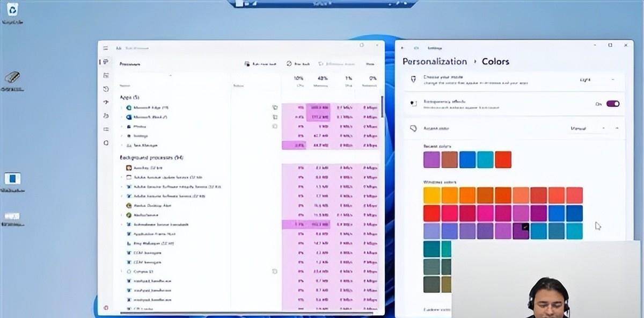
Task: Click status icon in Microsoft Edge row
Action: pos(275,107)
